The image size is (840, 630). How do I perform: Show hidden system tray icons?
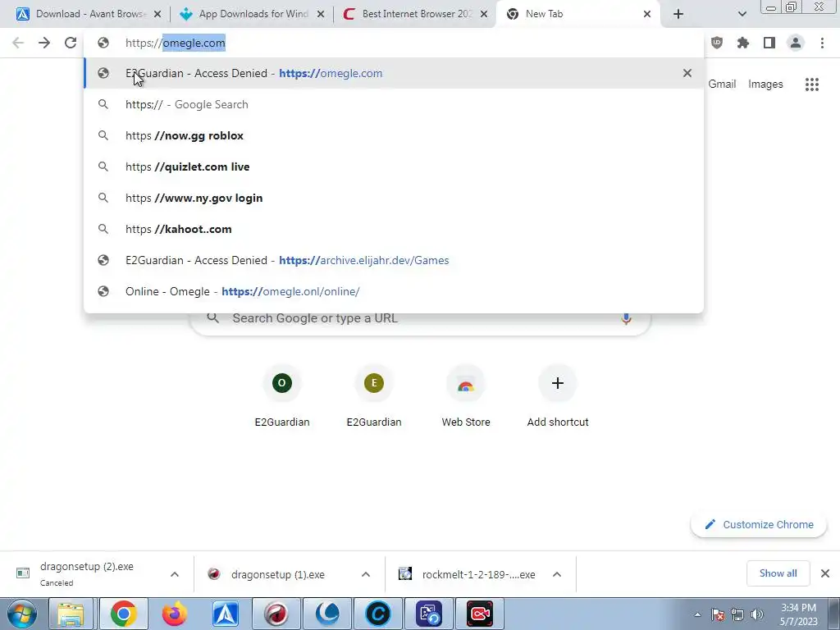click(697, 614)
